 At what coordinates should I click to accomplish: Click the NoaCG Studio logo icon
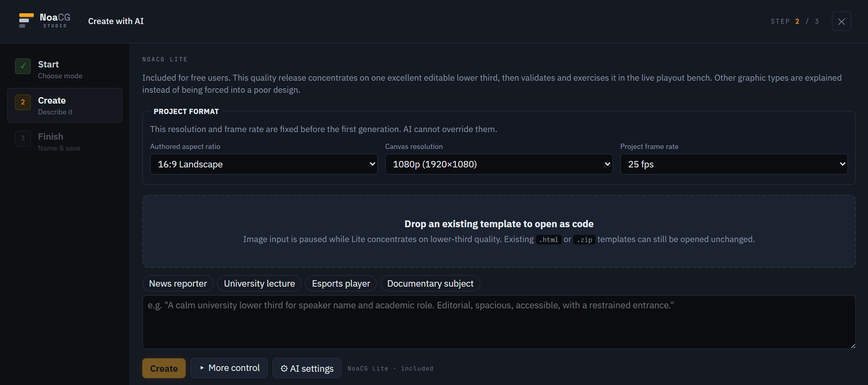26,20
